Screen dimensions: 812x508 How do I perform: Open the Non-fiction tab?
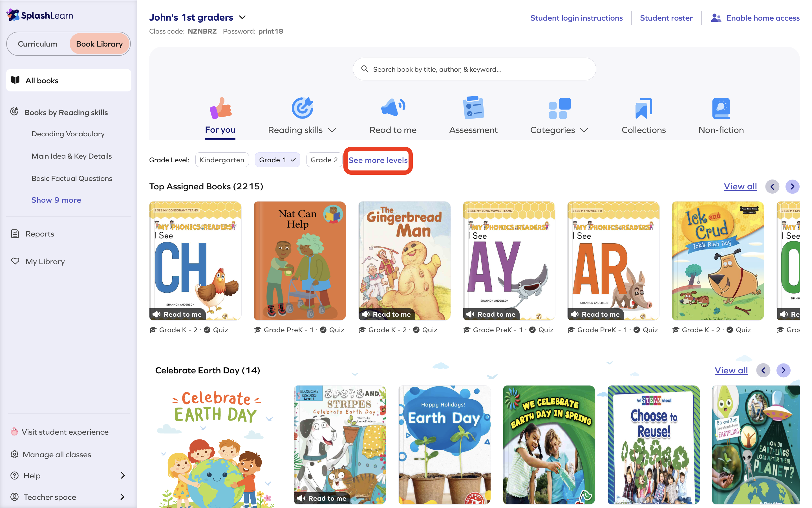pos(721,130)
